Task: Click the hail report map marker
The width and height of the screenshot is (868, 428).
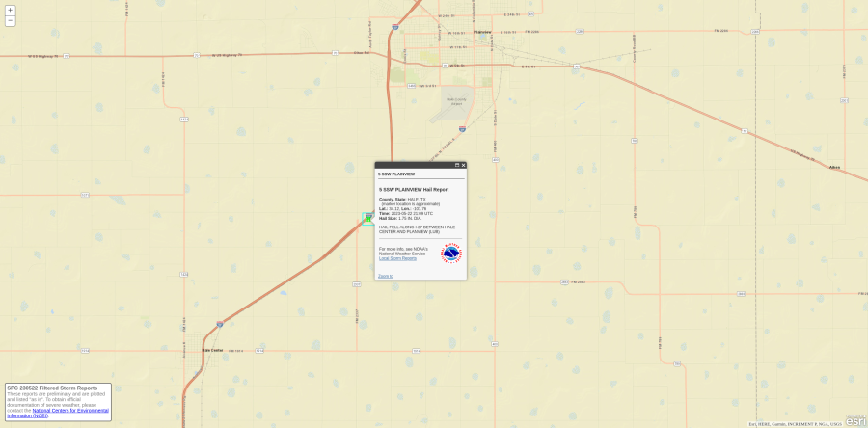Action: pos(367,218)
